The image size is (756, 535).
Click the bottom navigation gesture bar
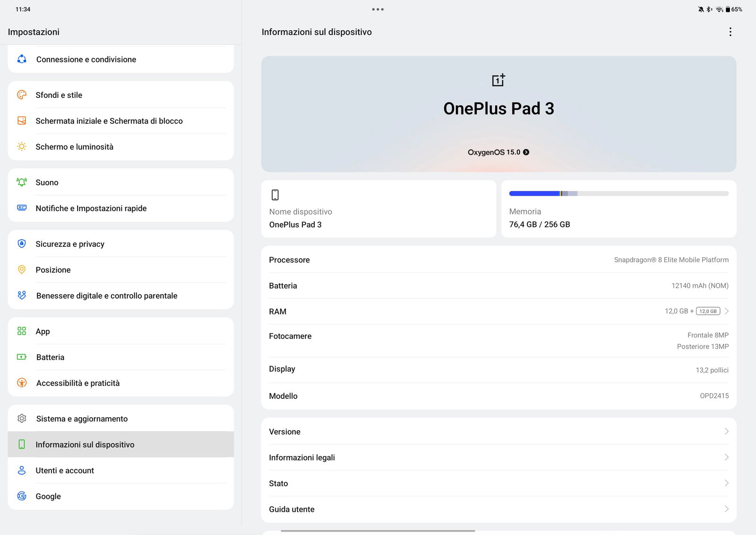pyautogui.click(x=378, y=531)
